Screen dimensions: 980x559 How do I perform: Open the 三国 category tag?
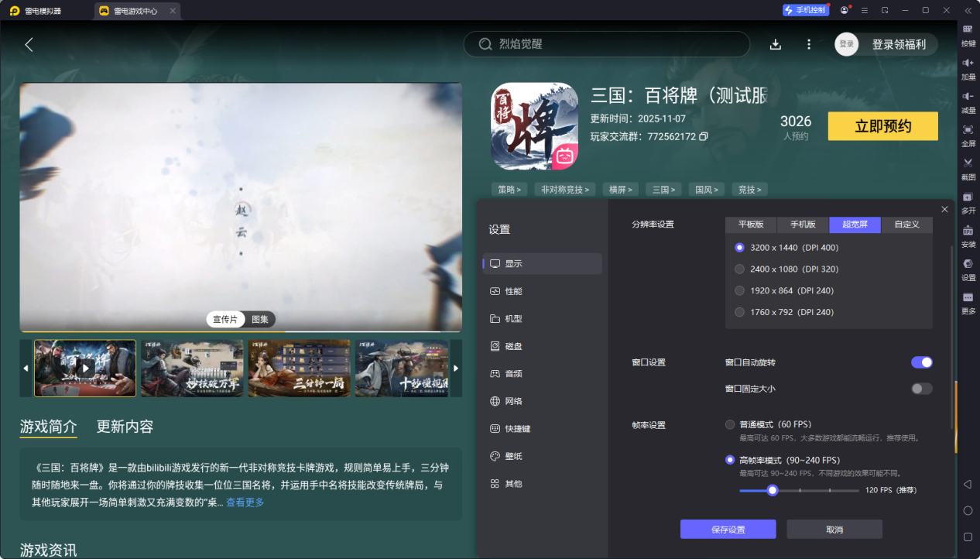tap(663, 189)
